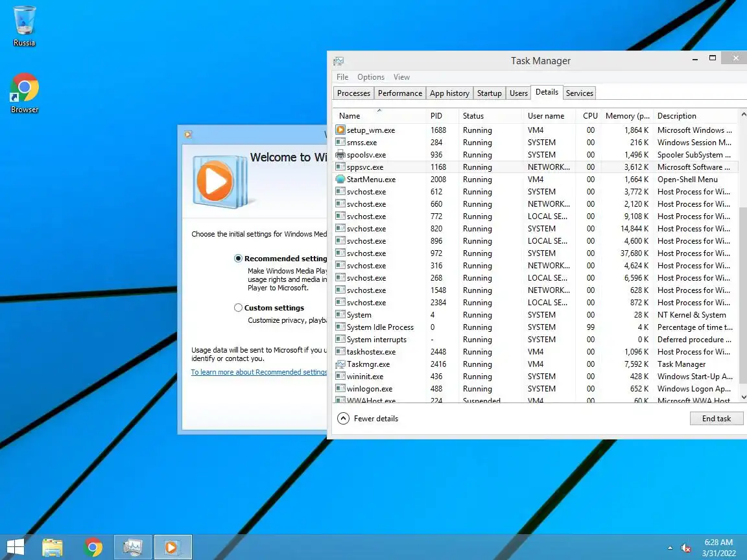
Task: Open the View menu in Task Manager
Action: click(401, 77)
